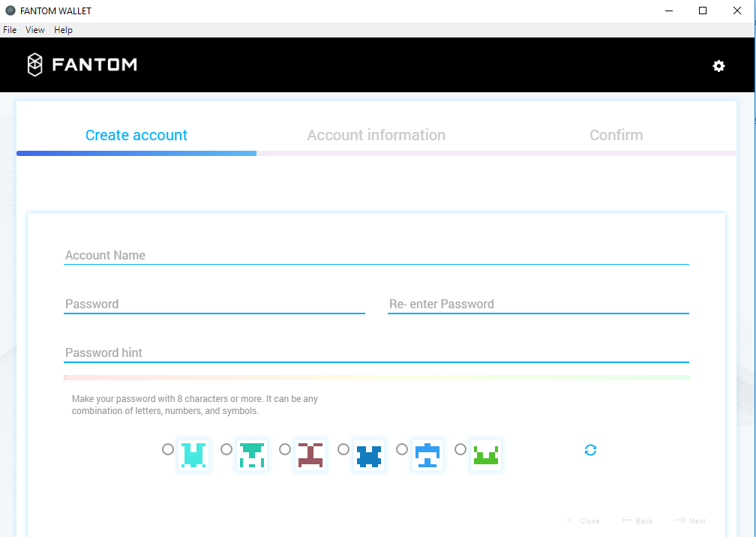Focus the Re-enter Password field
The height and width of the screenshot is (537, 756).
538,304
